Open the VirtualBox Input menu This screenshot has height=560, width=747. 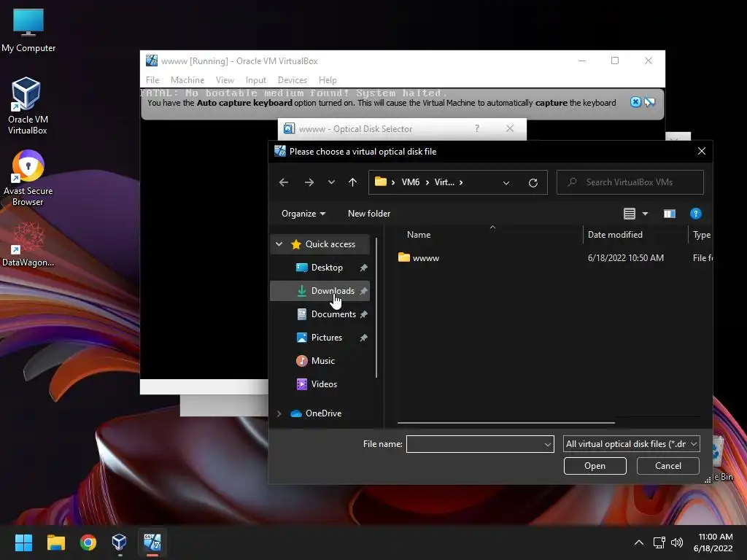pyautogui.click(x=256, y=80)
